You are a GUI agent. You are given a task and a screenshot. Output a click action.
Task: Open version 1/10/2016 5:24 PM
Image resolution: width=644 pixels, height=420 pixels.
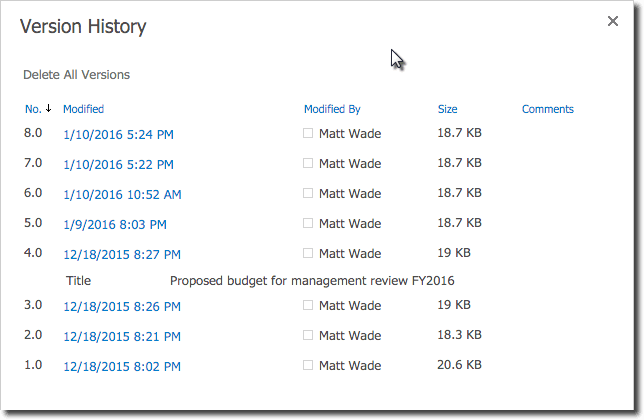[118, 134]
